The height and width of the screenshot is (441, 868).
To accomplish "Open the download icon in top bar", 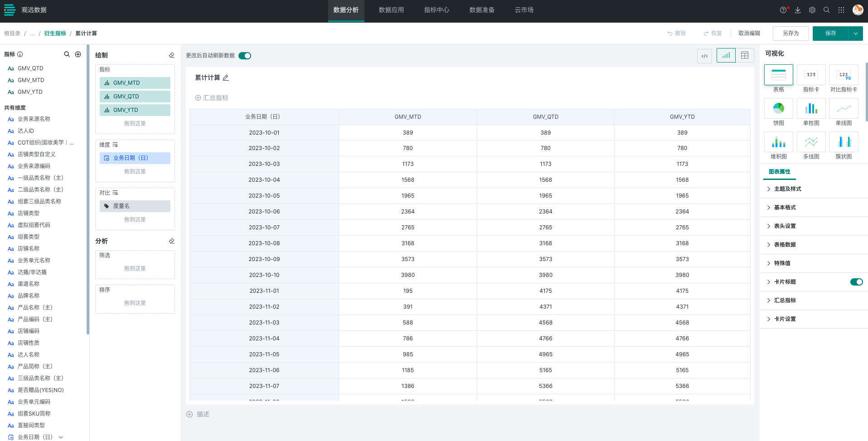I will pos(798,10).
